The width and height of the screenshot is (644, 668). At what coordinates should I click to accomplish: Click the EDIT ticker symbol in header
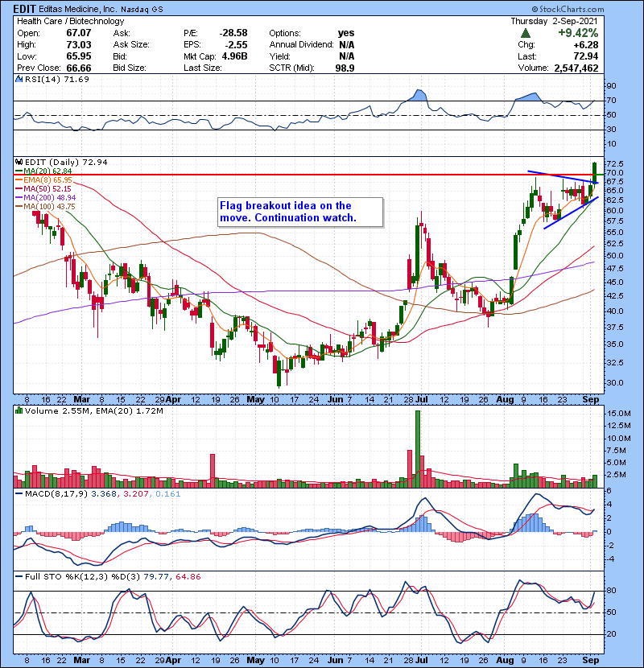point(25,9)
